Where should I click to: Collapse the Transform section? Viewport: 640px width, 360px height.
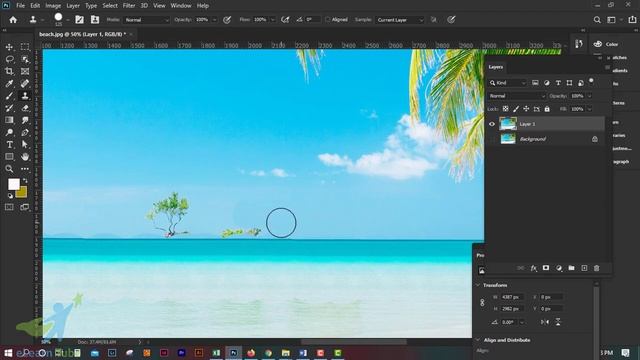pos(478,285)
